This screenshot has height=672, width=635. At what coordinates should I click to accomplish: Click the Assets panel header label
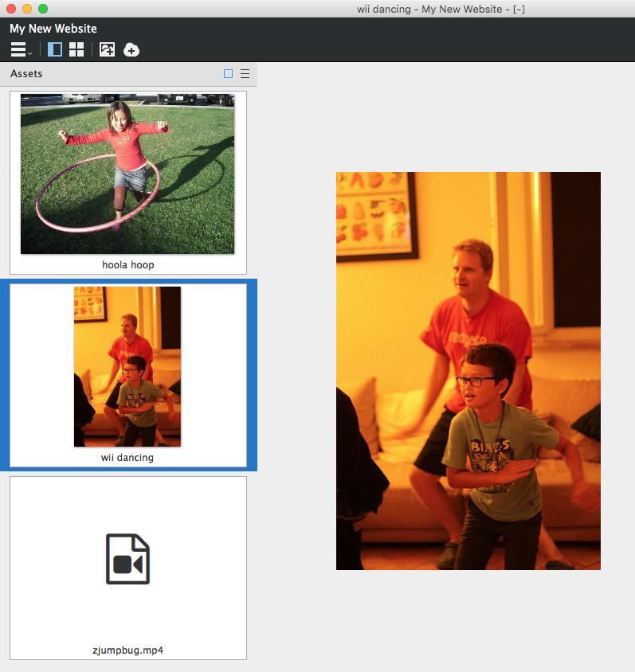pos(26,74)
